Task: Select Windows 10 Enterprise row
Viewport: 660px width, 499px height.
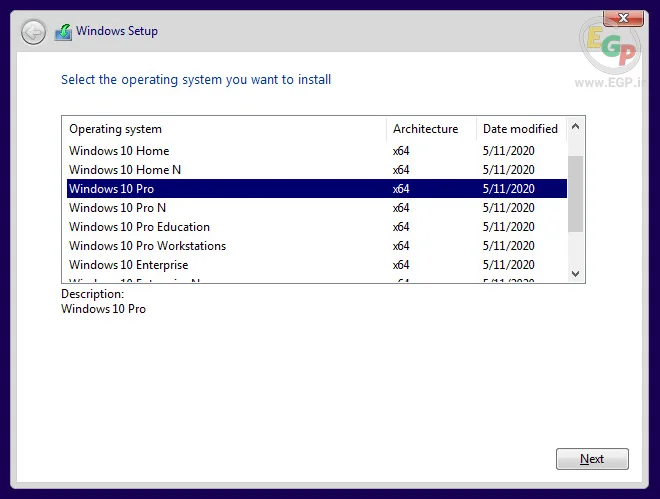Action: [317, 265]
